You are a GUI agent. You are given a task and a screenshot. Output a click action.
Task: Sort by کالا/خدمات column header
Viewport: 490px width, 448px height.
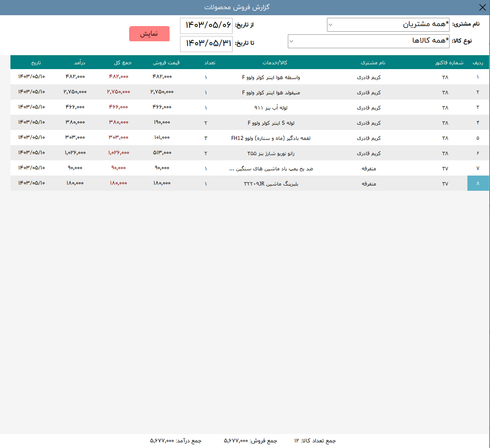tap(275, 63)
